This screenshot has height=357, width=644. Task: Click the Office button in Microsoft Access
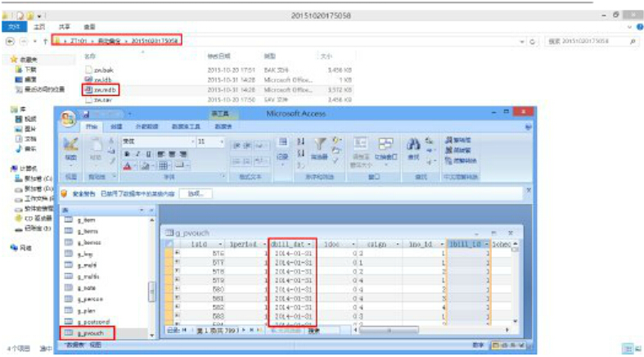(x=68, y=119)
